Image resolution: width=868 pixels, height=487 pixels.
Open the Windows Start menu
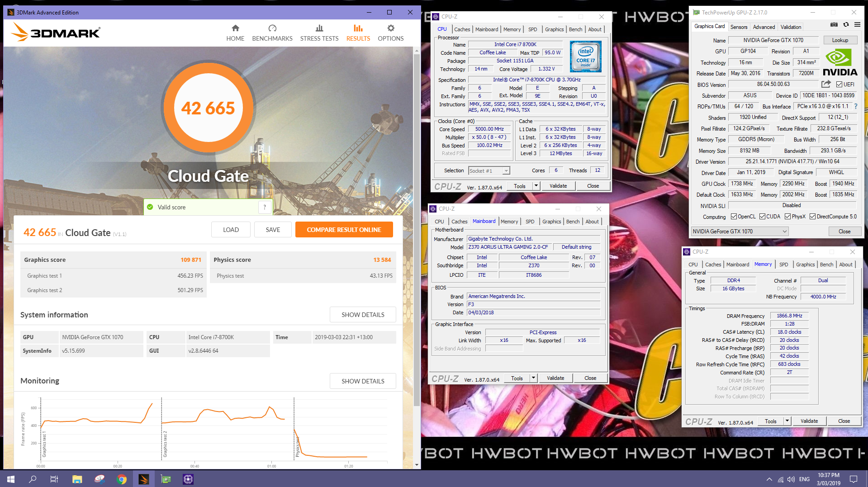11,479
